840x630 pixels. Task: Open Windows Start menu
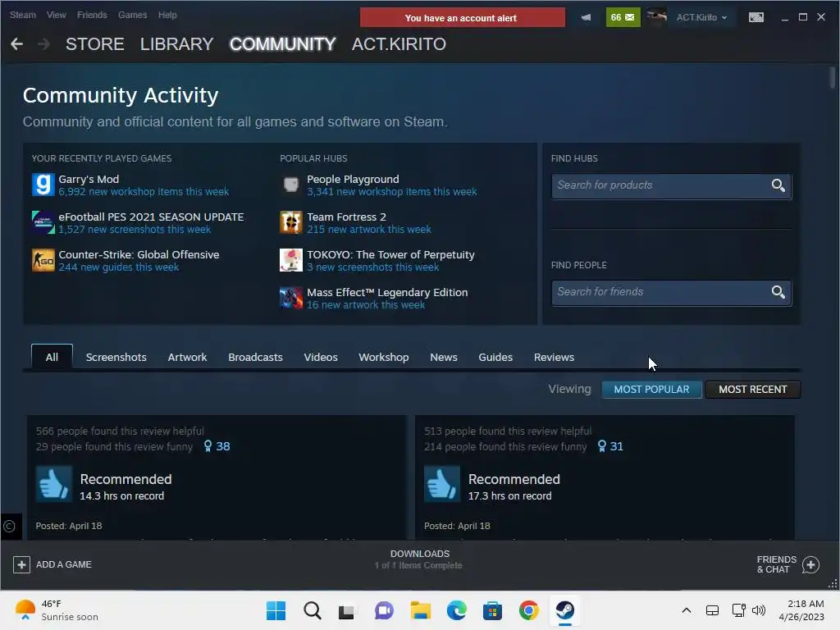click(276, 610)
